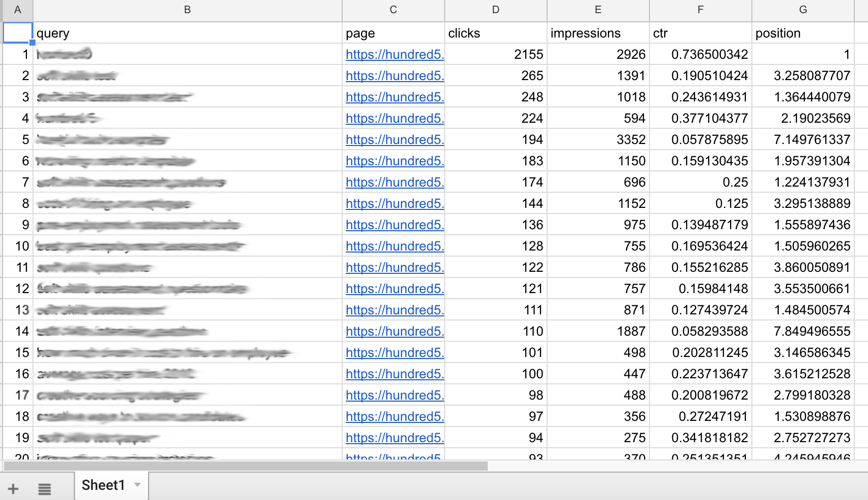Click the impressions cell '1152'
Viewport: 868px width, 500px height.
(598, 203)
